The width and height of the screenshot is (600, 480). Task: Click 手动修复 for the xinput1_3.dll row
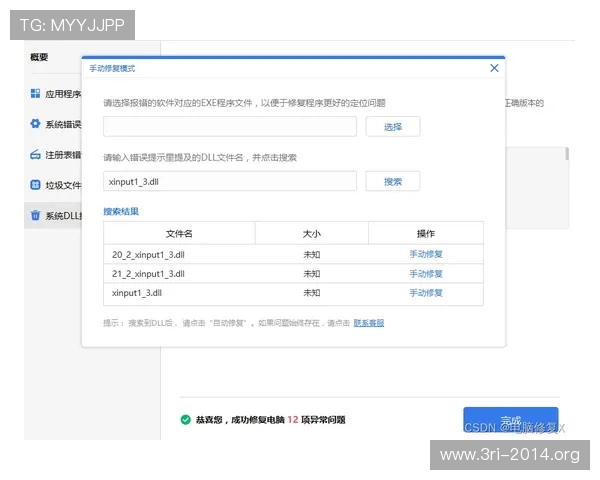(426, 293)
